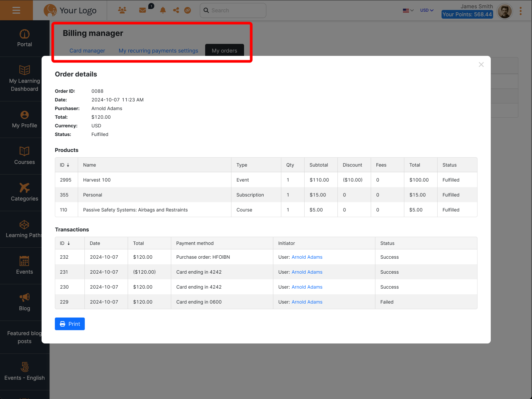Viewport: 532px width, 399px height.
Task: Switch to My recurring payments settings tab
Action: [x=158, y=51]
